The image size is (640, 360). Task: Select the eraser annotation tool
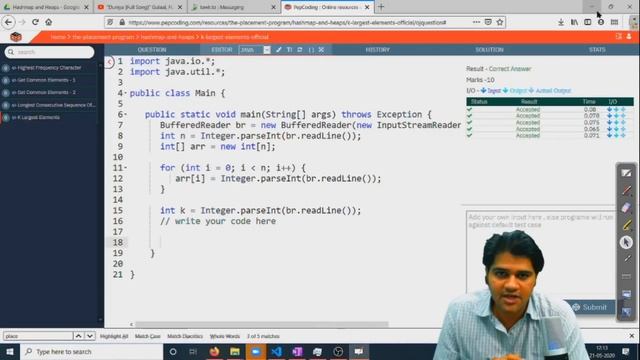coord(626,208)
